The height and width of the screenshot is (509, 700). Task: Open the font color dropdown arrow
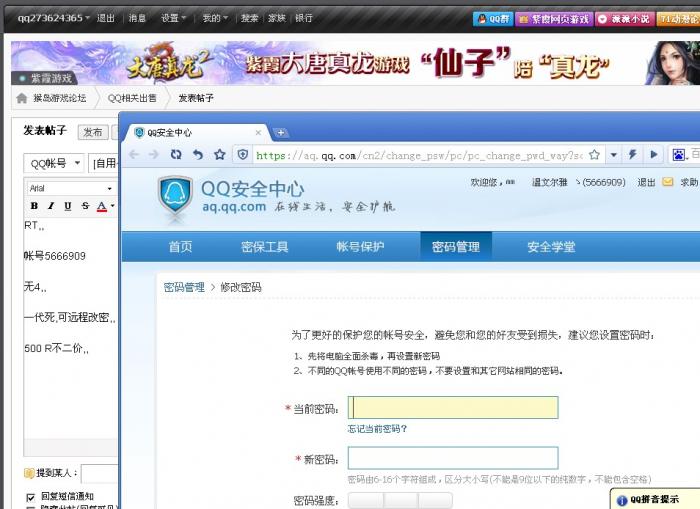(112, 206)
